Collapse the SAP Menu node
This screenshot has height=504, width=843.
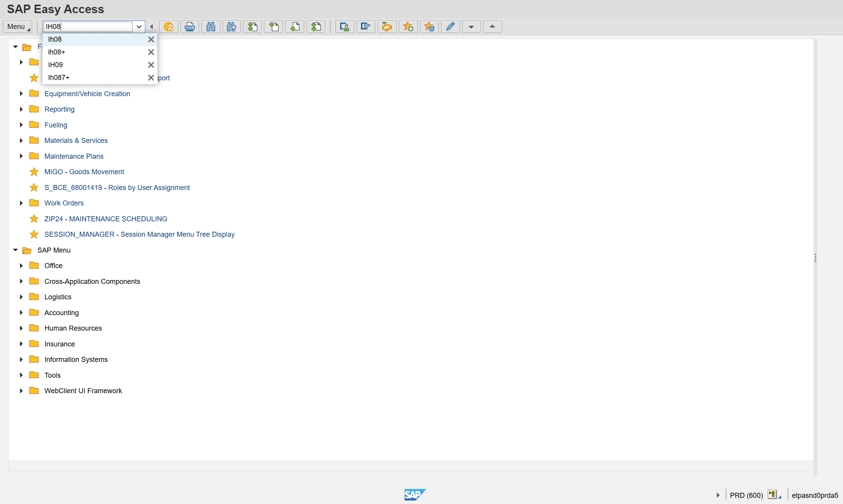pos(15,250)
